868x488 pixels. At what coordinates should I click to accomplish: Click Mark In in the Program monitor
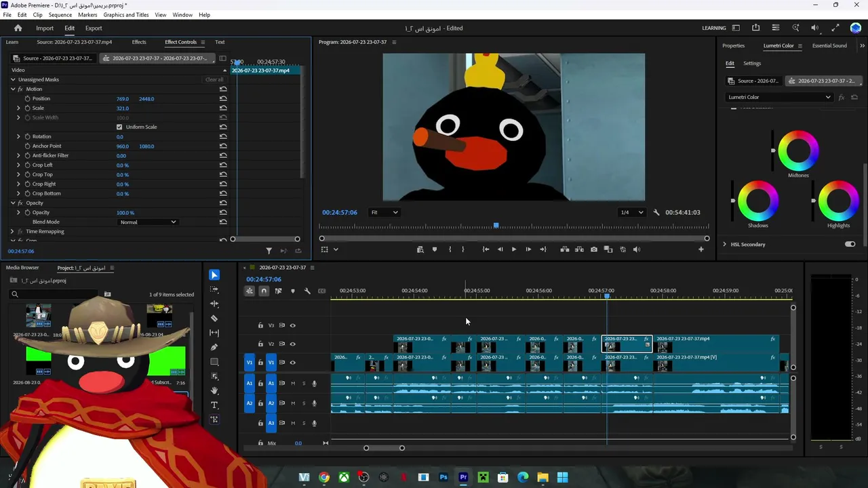pyautogui.click(x=450, y=249)
